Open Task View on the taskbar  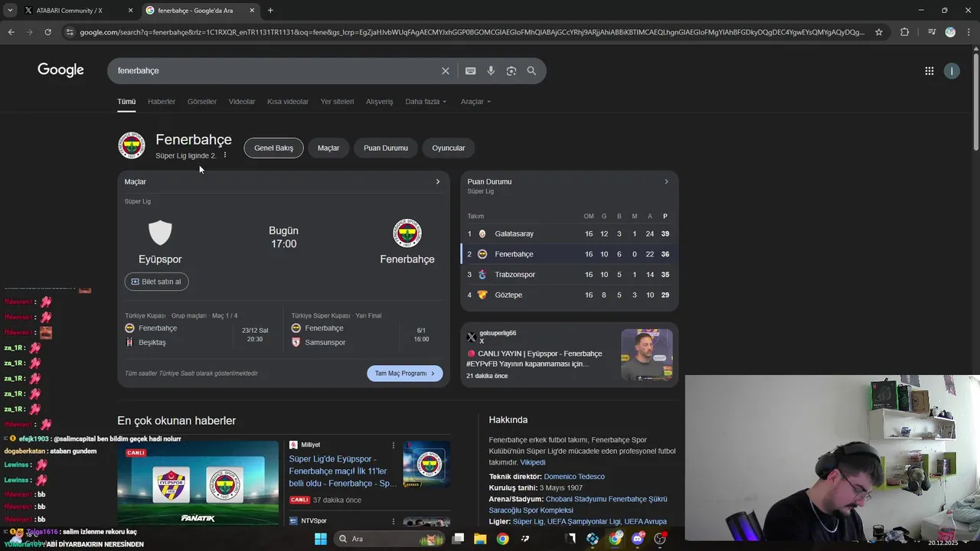click(458, 539)
